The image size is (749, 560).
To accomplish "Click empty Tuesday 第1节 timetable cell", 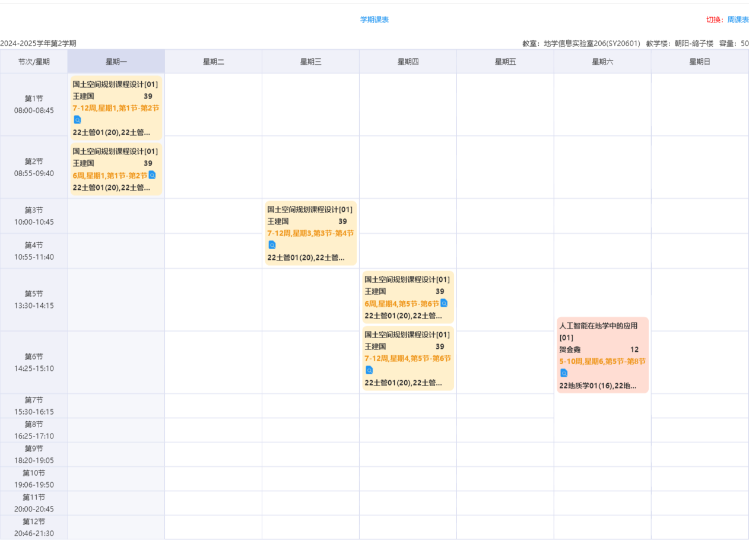I will click(x=214, y=104).
